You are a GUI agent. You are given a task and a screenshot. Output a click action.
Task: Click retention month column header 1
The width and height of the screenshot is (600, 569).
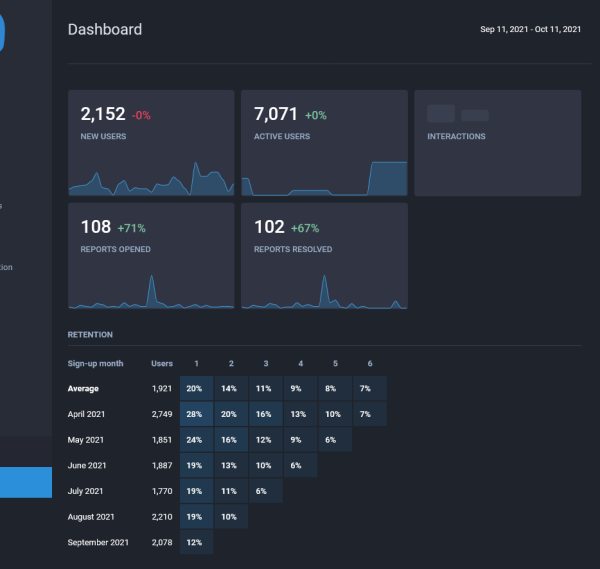[x=196, y=363]
